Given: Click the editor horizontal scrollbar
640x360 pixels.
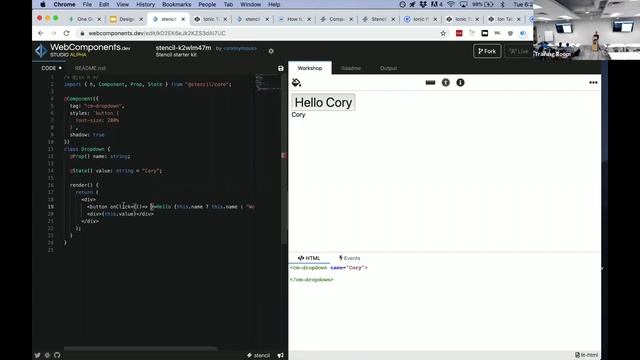Looking at the screenshot, I should pyautogui.click(x=140, y=348).
